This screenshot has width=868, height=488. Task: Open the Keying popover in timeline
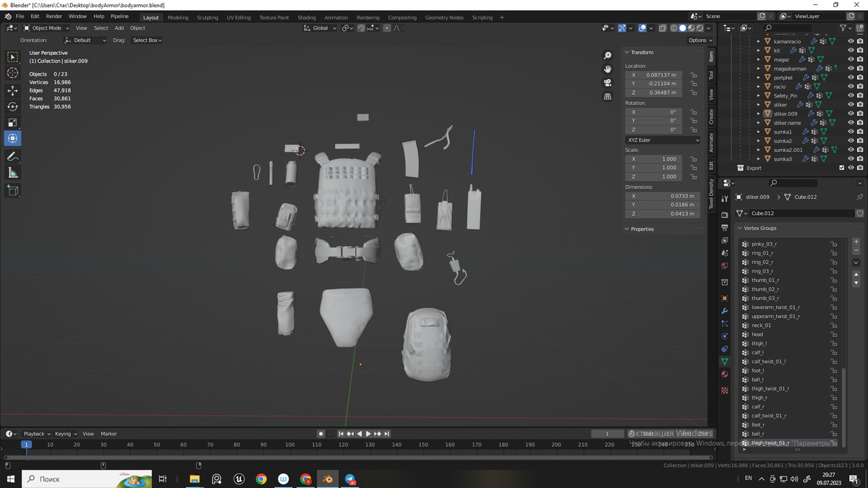[x=65, y=434]
